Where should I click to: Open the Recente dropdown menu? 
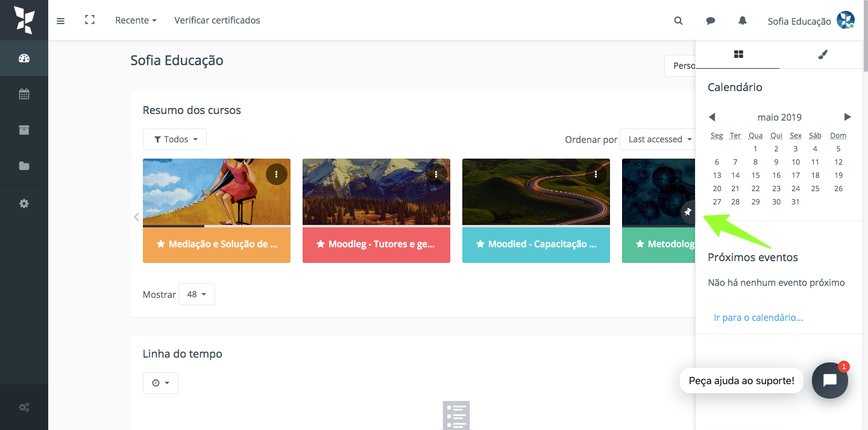(x=136, y=21)
